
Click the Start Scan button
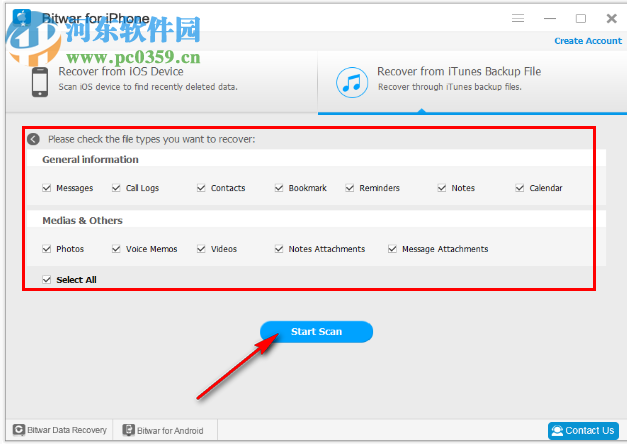tap(316, 332)
